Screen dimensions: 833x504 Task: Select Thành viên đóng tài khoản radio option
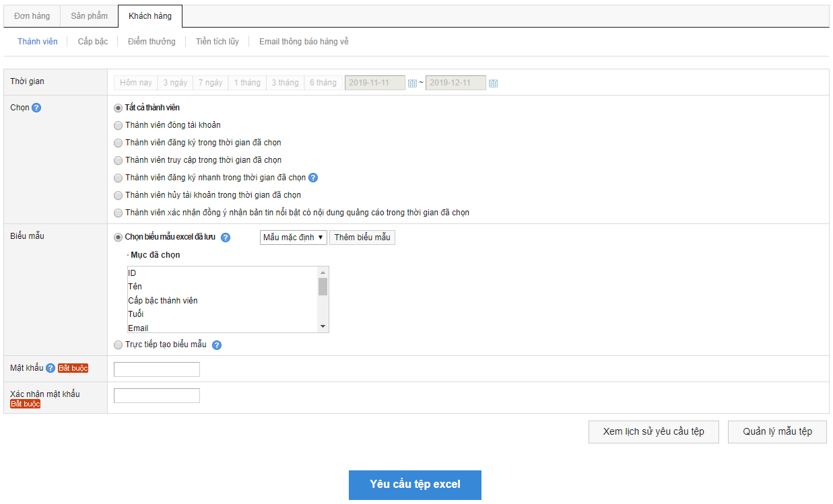[x=119, y=125]
